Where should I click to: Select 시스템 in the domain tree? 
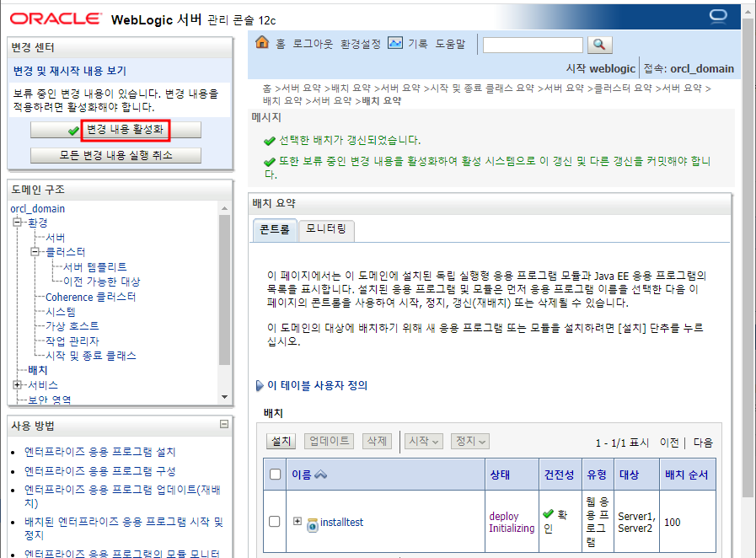tap(61, 312)
